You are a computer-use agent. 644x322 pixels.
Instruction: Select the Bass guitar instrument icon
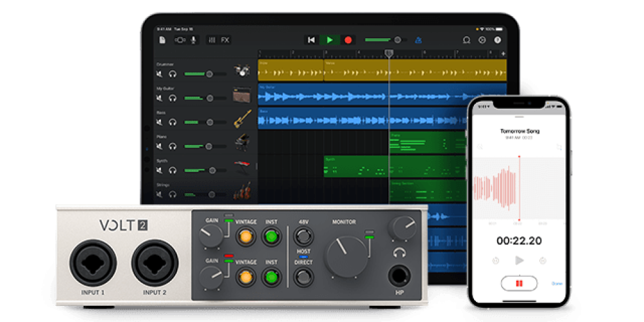(242, 118)
